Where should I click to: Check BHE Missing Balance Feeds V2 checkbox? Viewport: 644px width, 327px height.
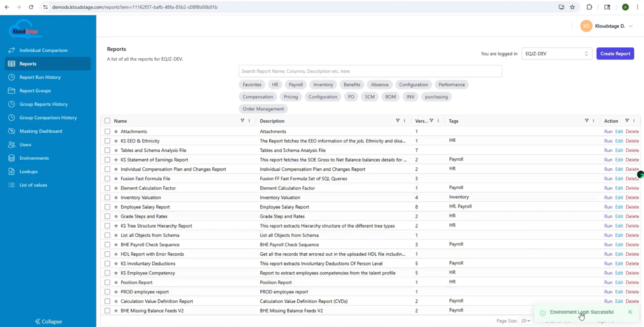coord(107,311)
